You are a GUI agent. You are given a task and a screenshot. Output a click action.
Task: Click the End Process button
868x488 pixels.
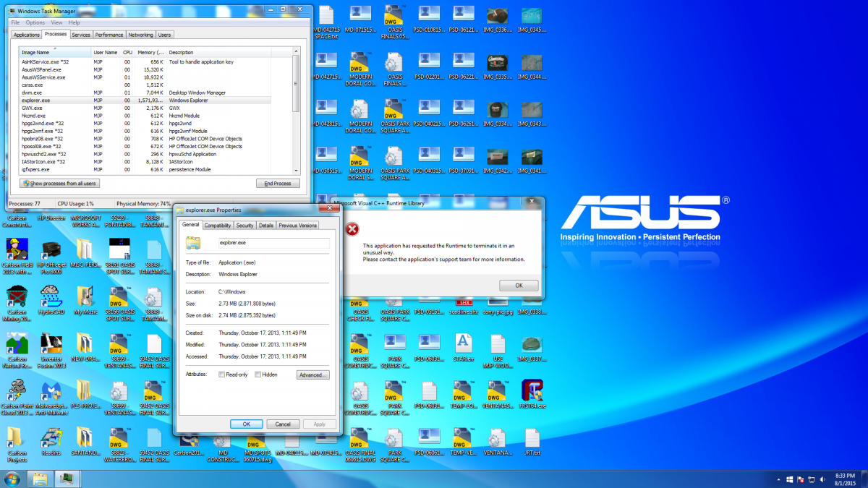(278, 184)
